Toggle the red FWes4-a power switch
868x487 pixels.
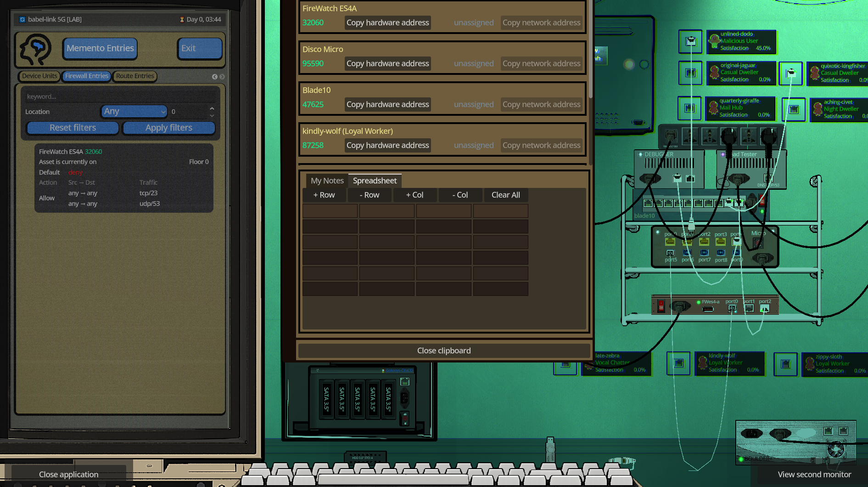(661, 306)
